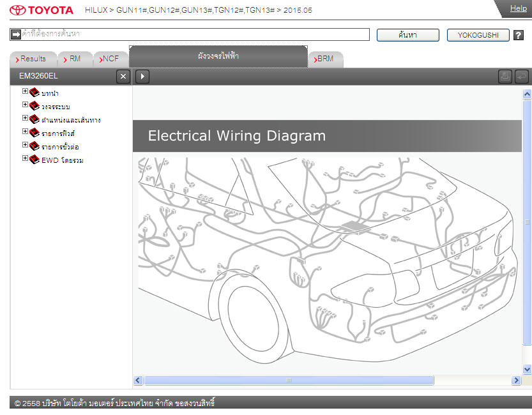Click the print icon in the toolbar
The height and width of the screenshot is (415, 532).
tap(505, 77)
